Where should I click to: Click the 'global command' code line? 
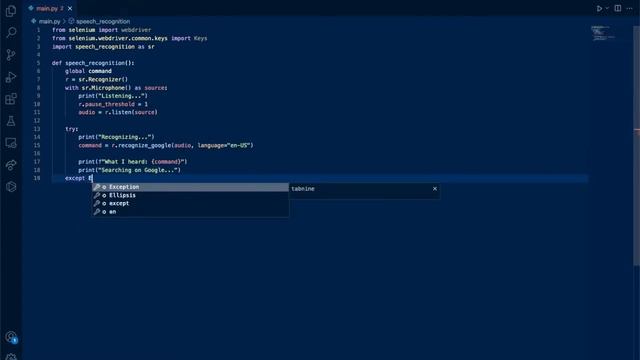point(88,71)
